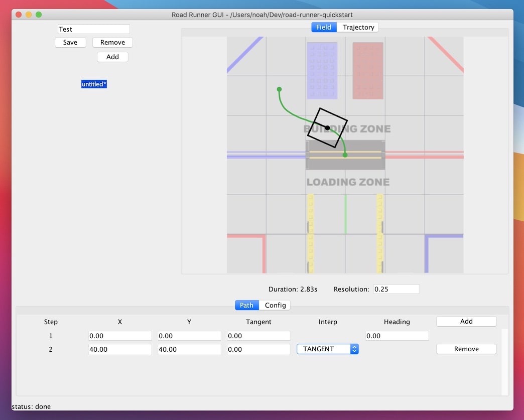Add a new trajectory below Remove
This screenshot has height=420, width=524.
112,57
